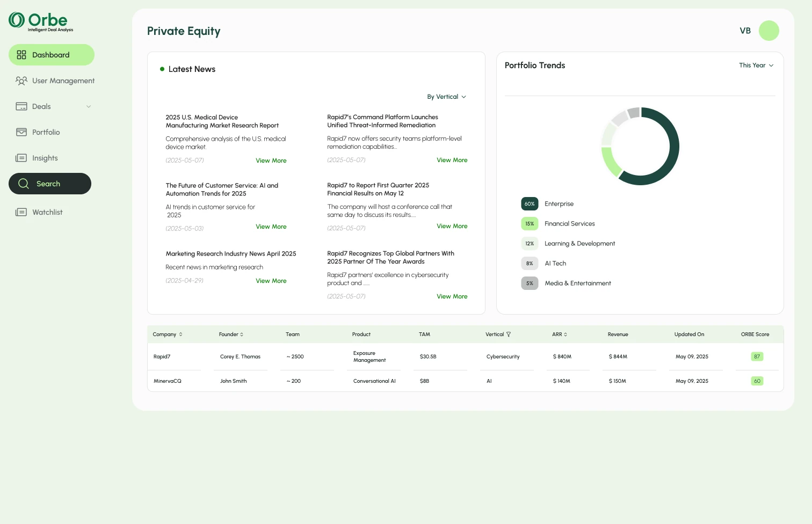
Task: Click the Watchlist sidebar icon
Action: coord(21,212)
